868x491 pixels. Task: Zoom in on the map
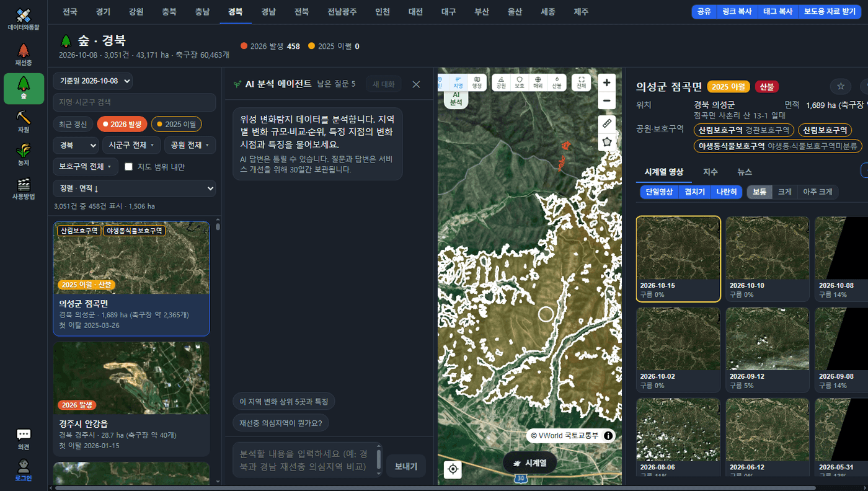607,82
